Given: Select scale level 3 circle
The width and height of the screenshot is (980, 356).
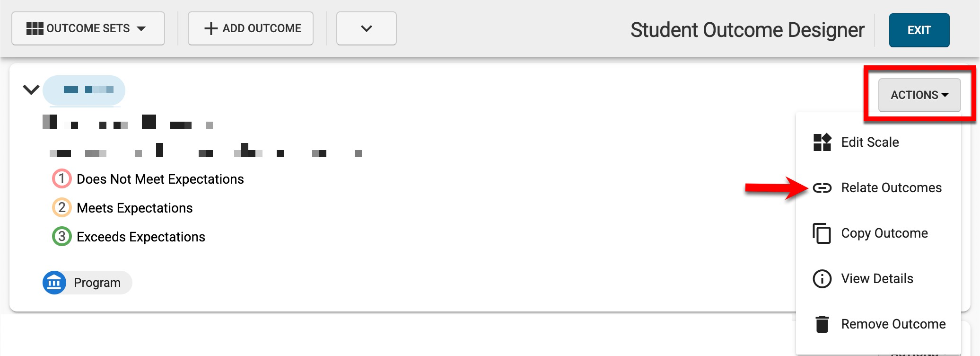Looking at the screenshot, I should (61, 237).
